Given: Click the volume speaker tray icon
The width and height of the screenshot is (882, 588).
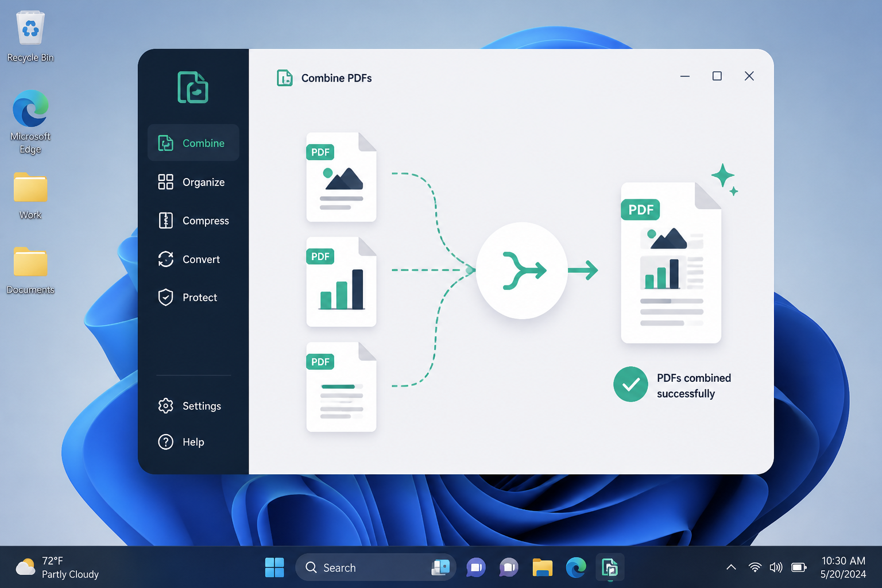Looking at the screenshot, I should pos(776,567).
